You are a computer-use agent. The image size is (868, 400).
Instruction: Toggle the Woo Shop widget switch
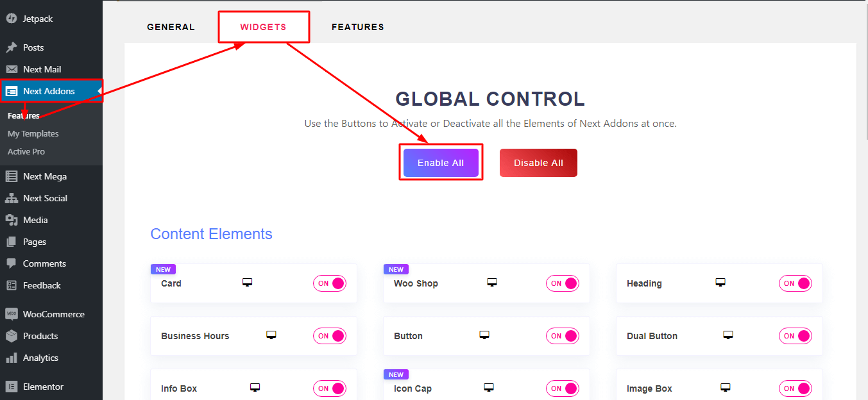pyautogui.click(x=563, y=283)
